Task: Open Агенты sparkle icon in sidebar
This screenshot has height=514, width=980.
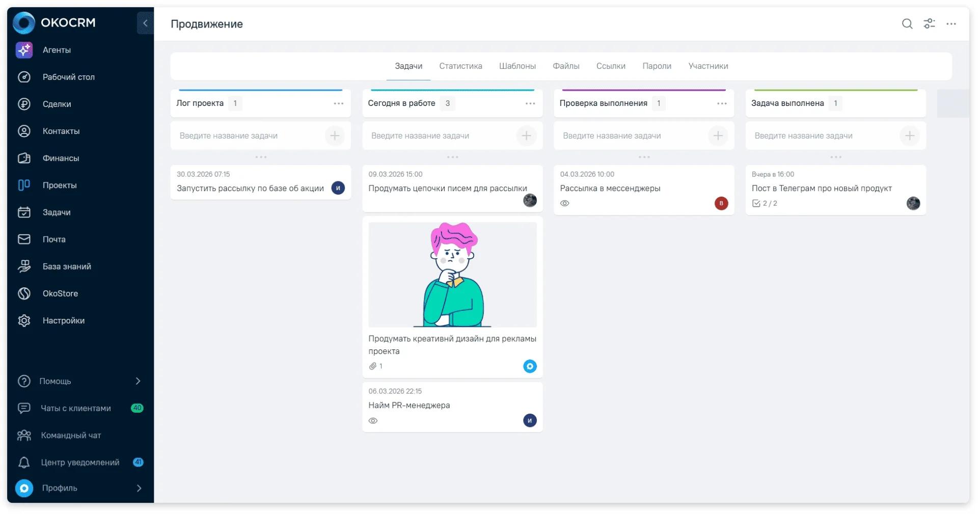Action: (x=24, y=50)
